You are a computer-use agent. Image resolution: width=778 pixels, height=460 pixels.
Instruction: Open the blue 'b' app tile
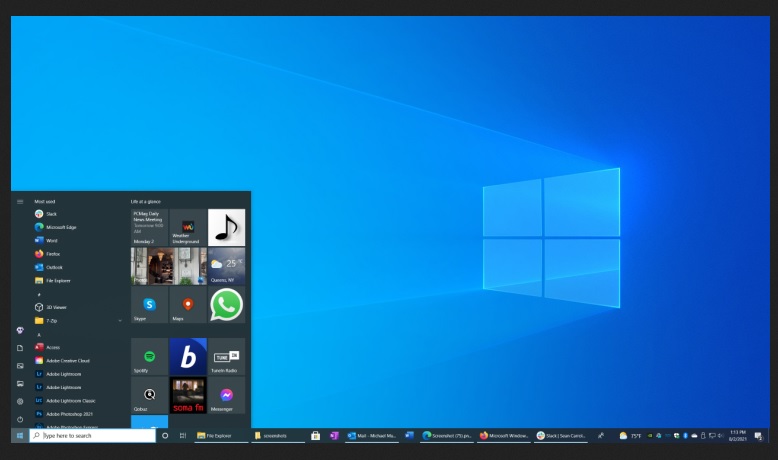point(188,357)
